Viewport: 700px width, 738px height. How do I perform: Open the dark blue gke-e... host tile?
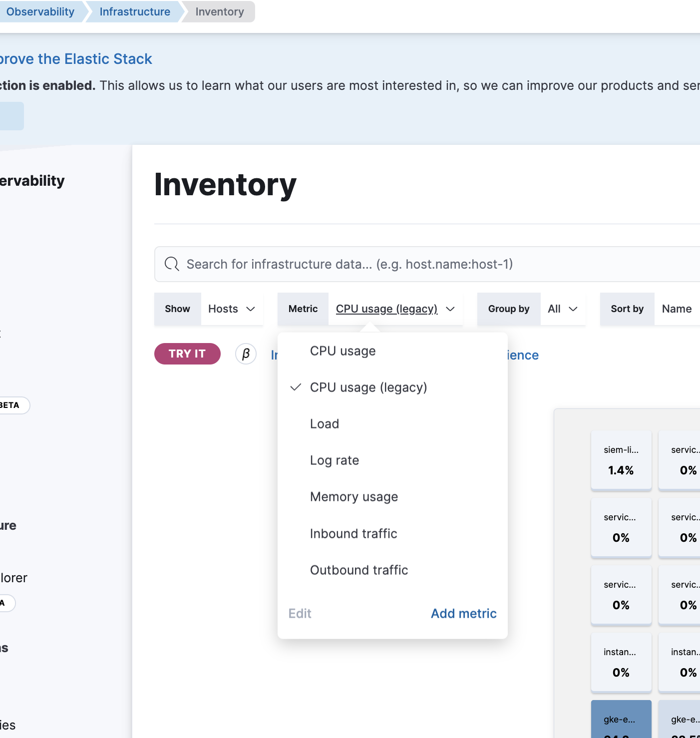tap(621, 719)
